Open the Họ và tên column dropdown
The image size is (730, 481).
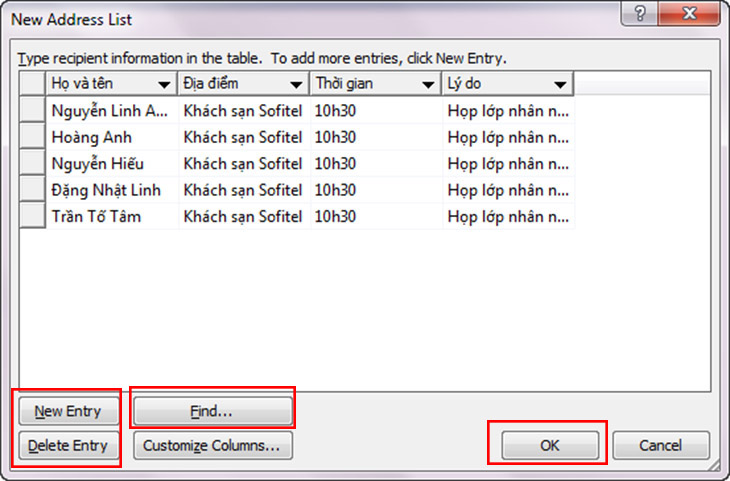coord(162,84)
